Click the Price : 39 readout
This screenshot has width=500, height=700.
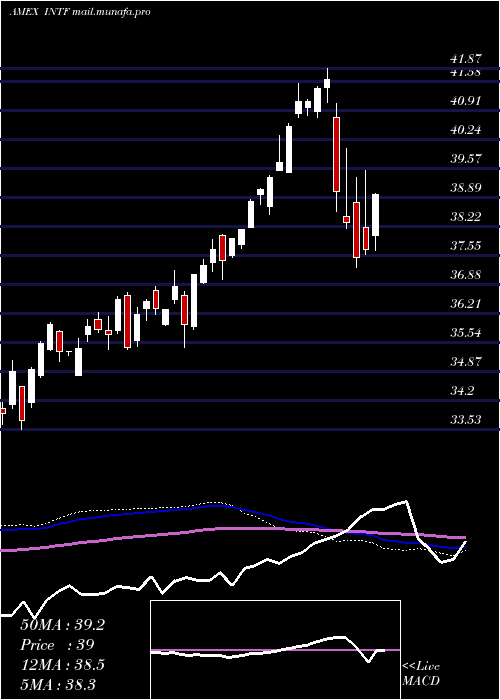57,645
